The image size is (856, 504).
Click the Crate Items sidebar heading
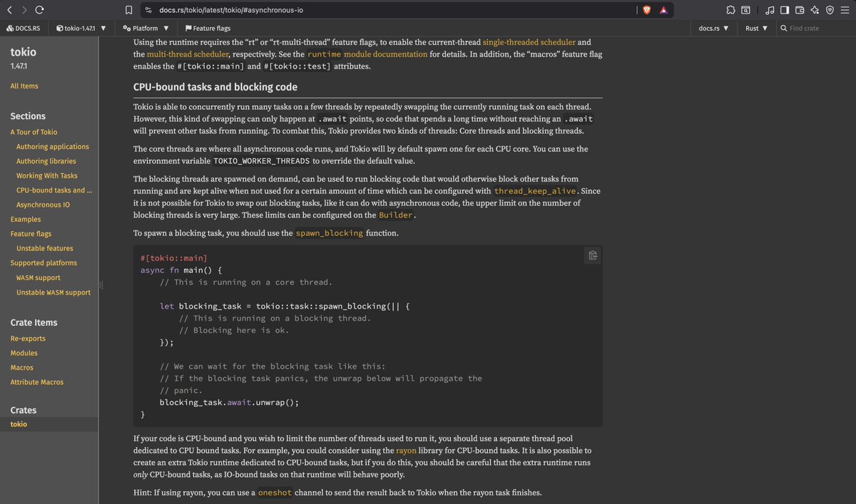tap(34, 322)
